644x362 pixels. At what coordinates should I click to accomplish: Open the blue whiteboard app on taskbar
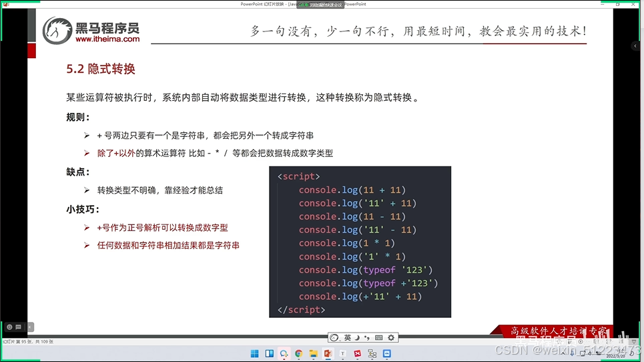387,354
